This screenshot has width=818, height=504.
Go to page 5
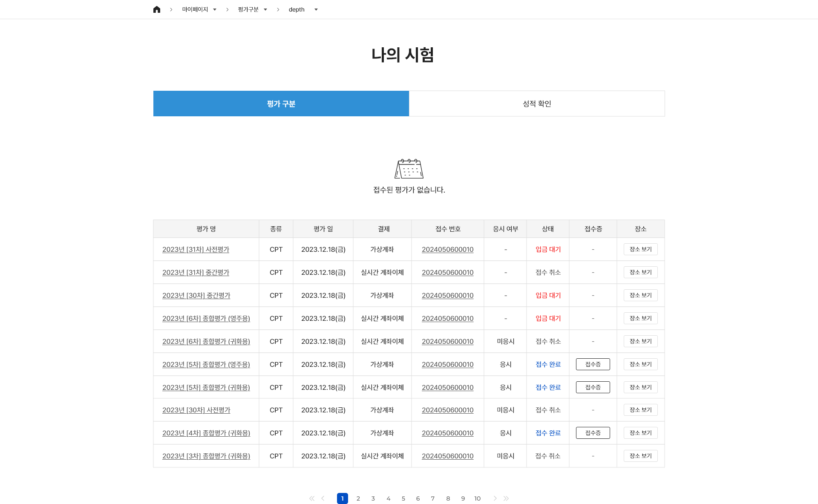pos(403,498)
